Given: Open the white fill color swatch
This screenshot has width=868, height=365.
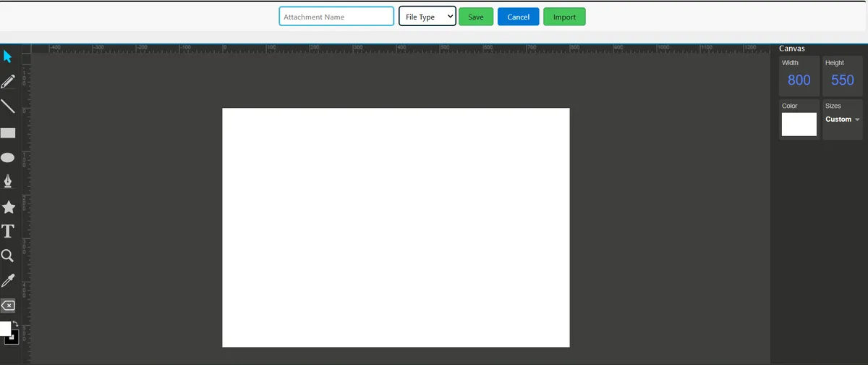Looking at the screenshot, I should click(4, 329).
